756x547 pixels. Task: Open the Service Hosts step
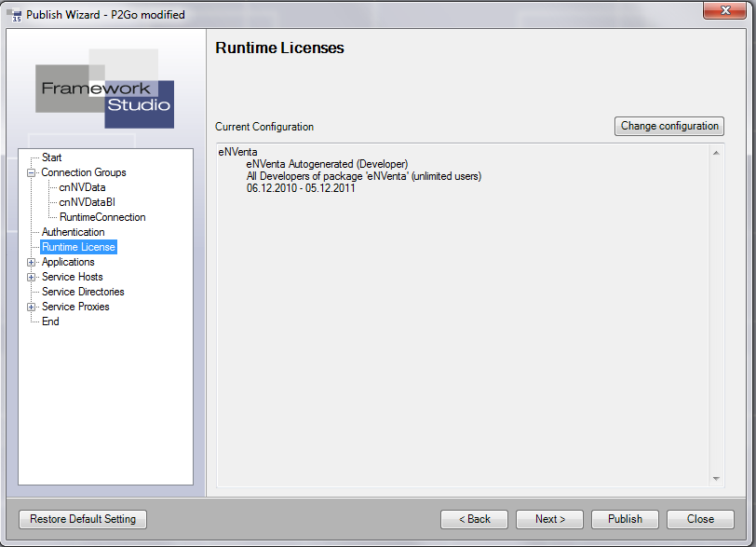click(73, 278)
